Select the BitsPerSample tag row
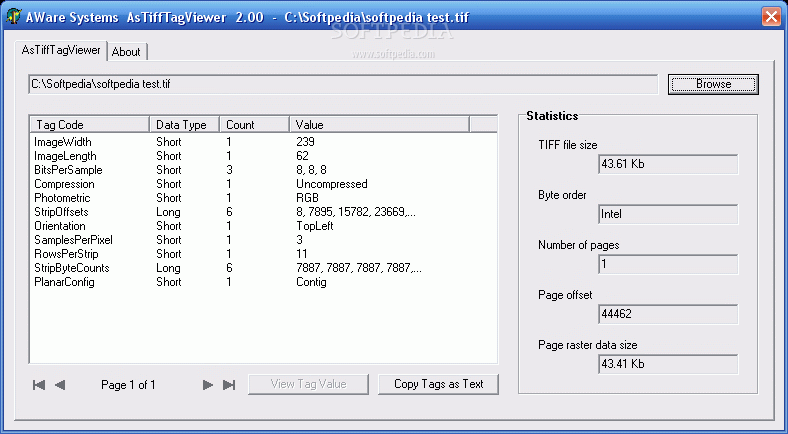 pos(263,170)
